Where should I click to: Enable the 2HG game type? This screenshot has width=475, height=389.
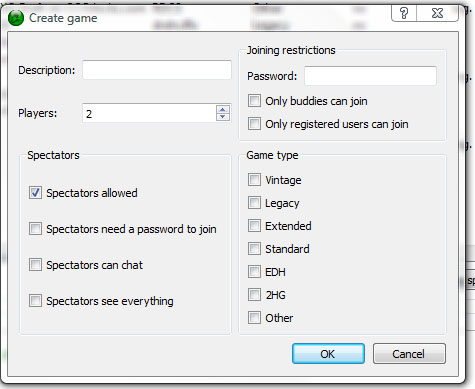pos(254,295)
